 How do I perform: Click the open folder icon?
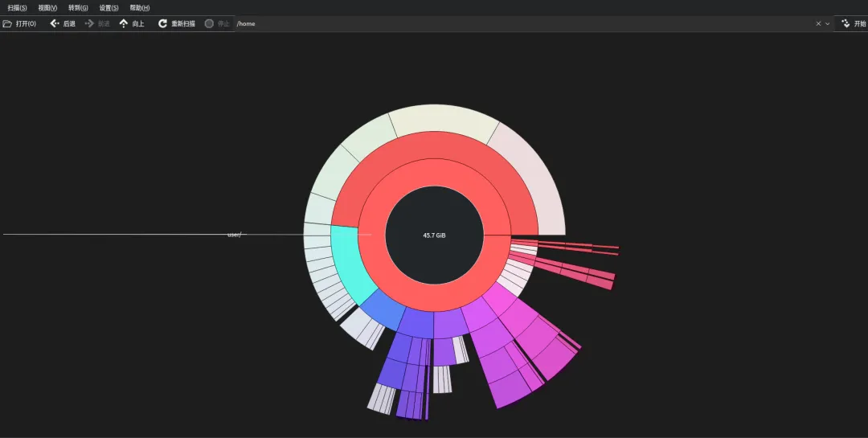7,24
